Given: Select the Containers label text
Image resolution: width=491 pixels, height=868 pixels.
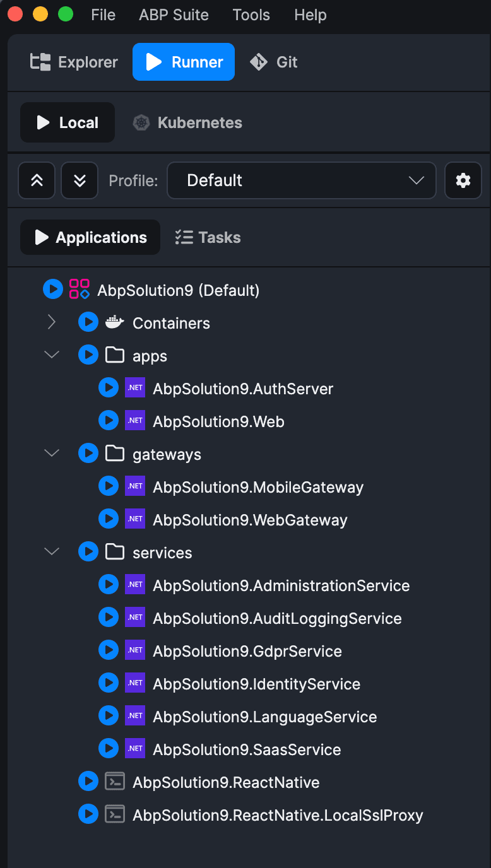Looking at the screenshot, I should pos(171,324).
